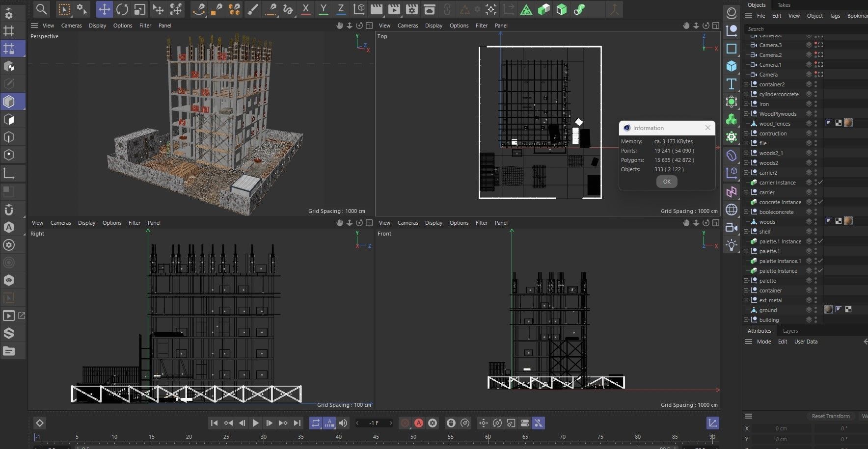Toggle X axis lock
The image size is (868, 449).
tap(305, 9)
